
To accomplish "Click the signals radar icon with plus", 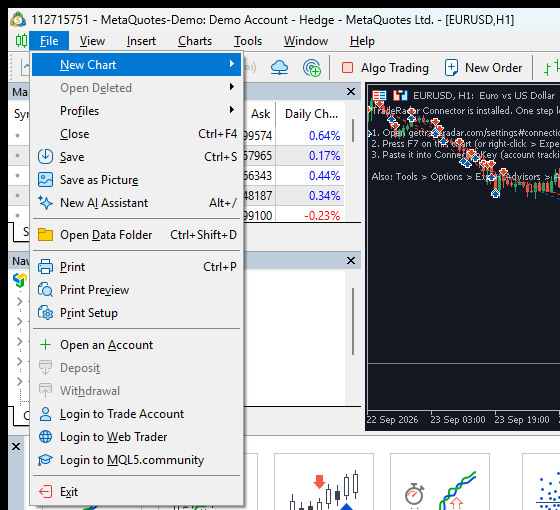I will pos(311,68).
